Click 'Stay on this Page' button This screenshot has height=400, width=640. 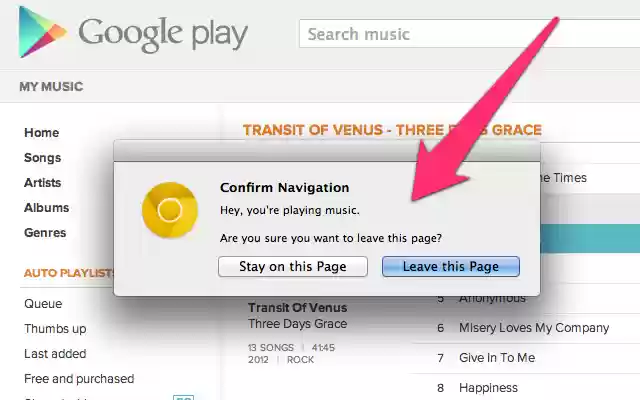point(293,267)
